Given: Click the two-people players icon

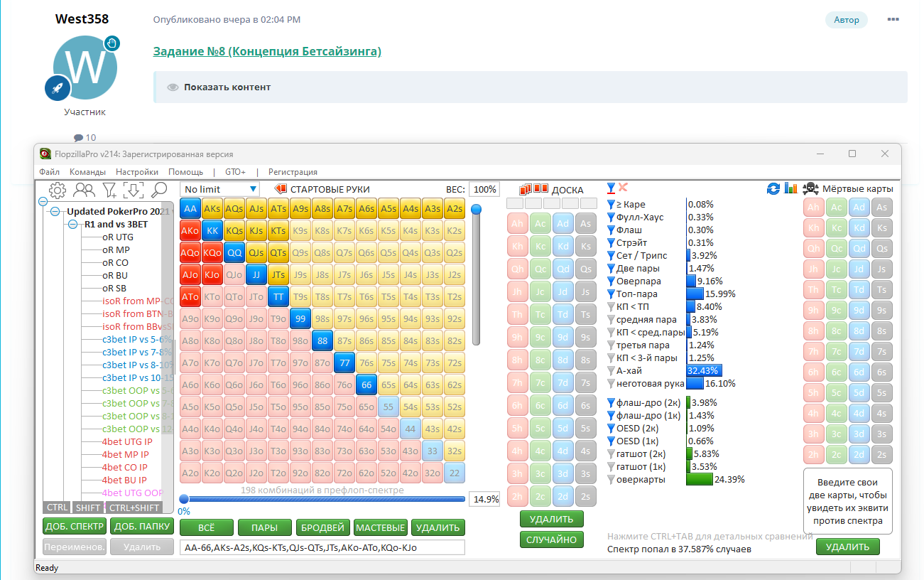Looking at the screenshot, I should [85, 190].
